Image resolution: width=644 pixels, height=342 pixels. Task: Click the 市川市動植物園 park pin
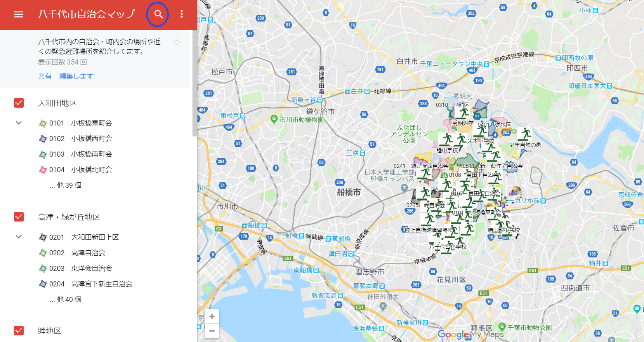click(274, 119)
